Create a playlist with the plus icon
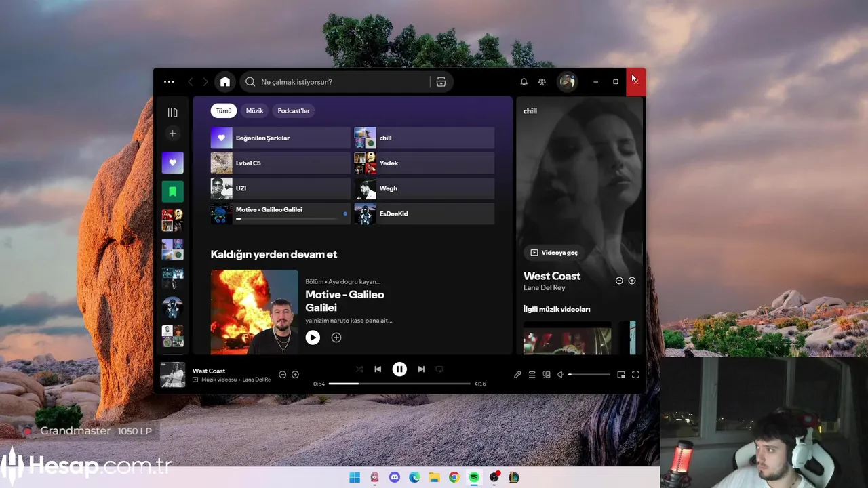This screenshot has width=868, height=488. (x=172, y=134)
